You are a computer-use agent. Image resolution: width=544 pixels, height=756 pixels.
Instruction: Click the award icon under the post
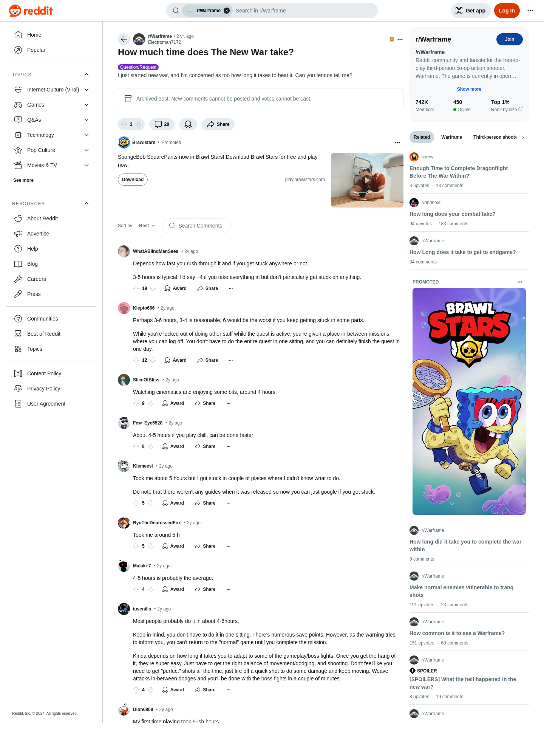[188, 124]
